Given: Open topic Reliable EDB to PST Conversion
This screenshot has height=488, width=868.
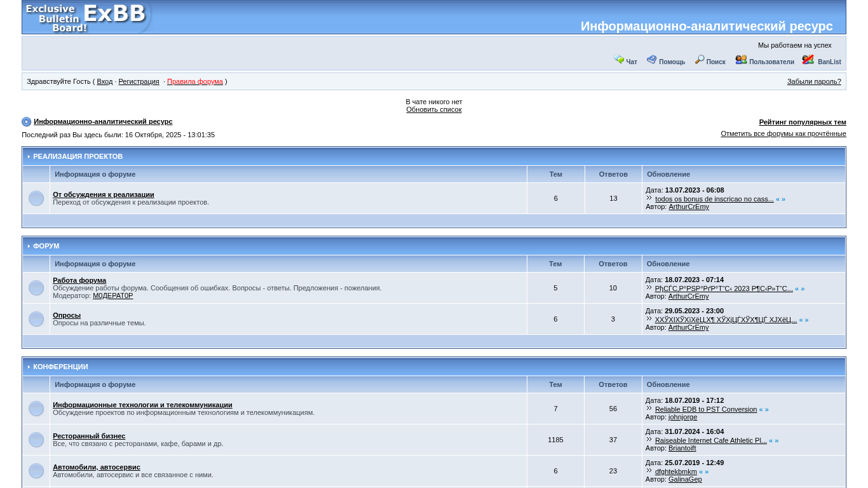Looking at the screenshot, I should pos(706,409).
